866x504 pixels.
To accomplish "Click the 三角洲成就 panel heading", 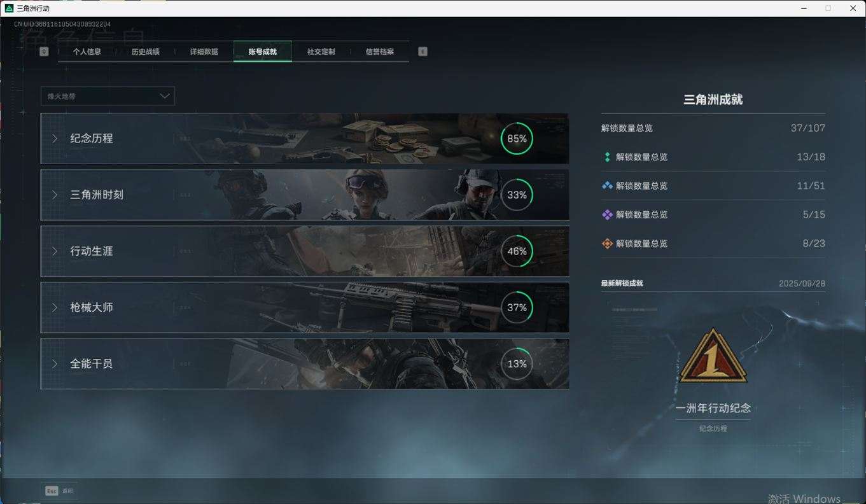I will tap(713, 99).
